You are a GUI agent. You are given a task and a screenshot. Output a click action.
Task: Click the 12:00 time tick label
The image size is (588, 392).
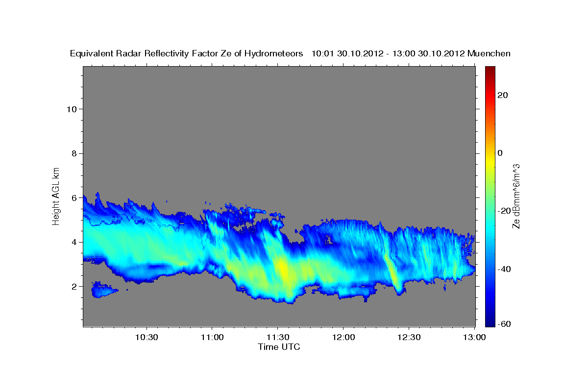[x=343, y=338]
